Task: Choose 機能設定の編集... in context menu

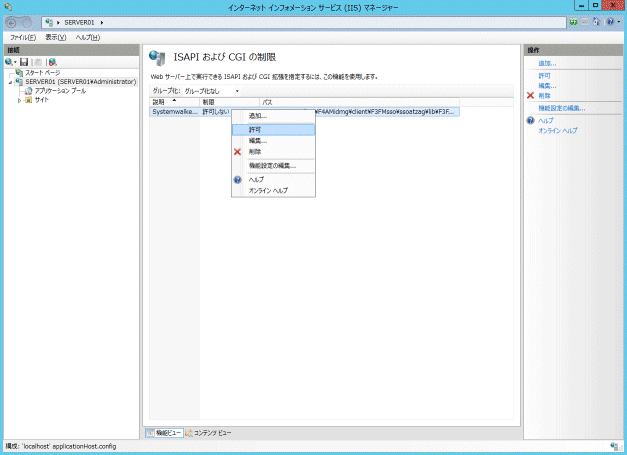Action: pyautogui.click(x=272, y=166)
